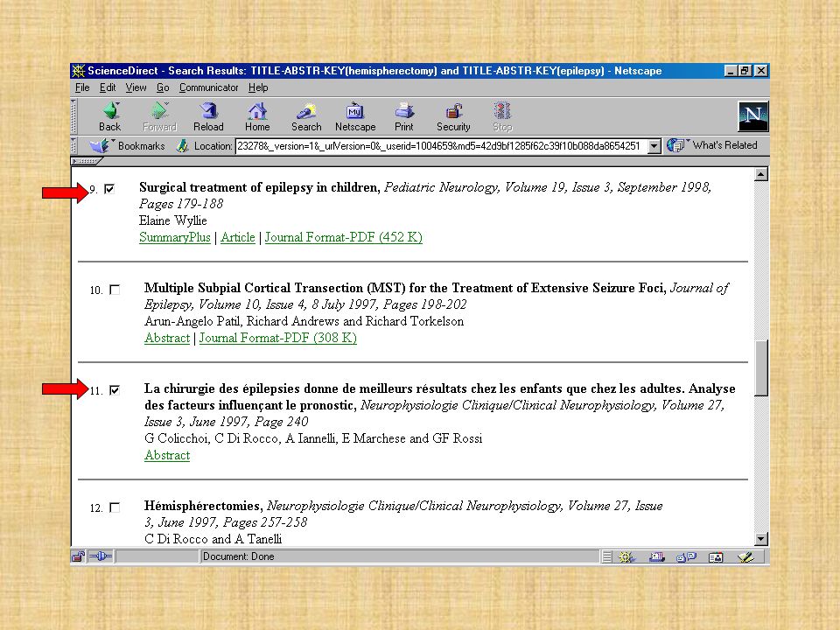Print the page using the Print icon

[x=404, y=116]
